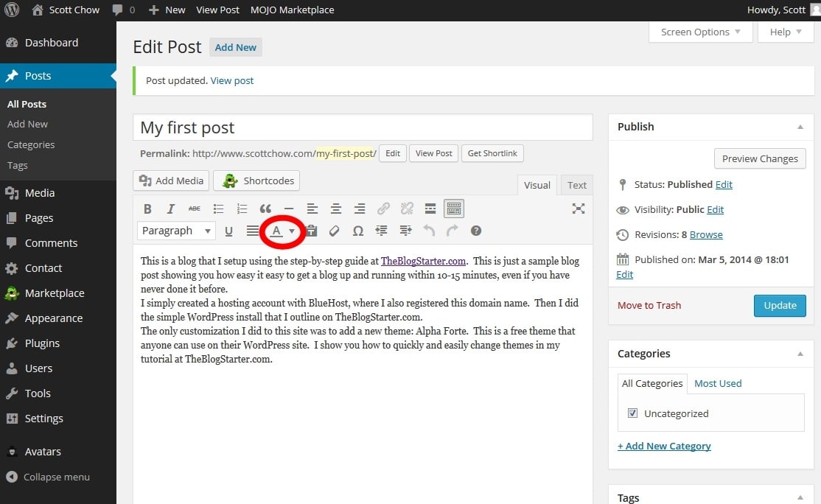Insert a bulleted list

pyautogui.click(x=218, y=209)
